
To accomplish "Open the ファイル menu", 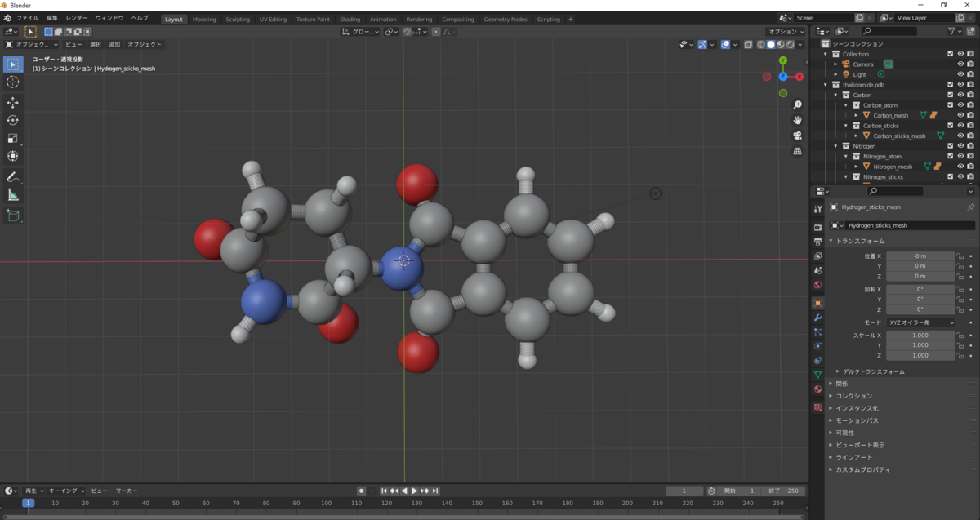I will 27,18.
